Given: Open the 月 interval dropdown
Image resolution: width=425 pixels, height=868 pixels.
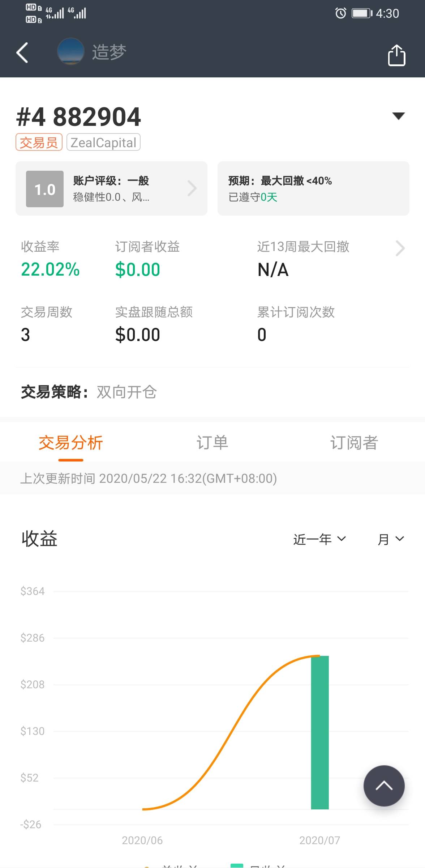Looking at the screenshot, I should tap(390, 539).
